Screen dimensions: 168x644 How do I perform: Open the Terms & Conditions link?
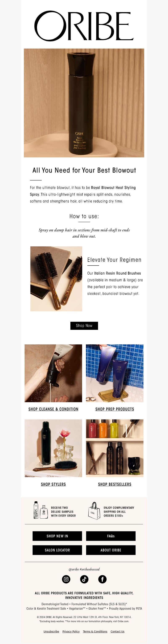(x=95, y=631)
